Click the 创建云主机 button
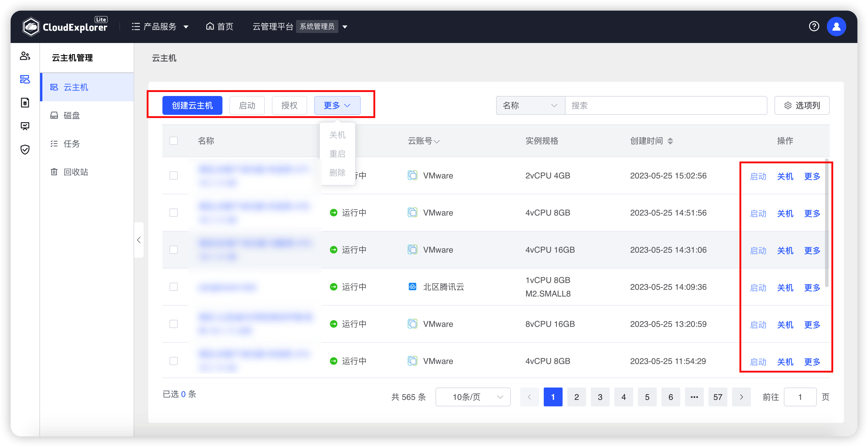 [192, 105]
